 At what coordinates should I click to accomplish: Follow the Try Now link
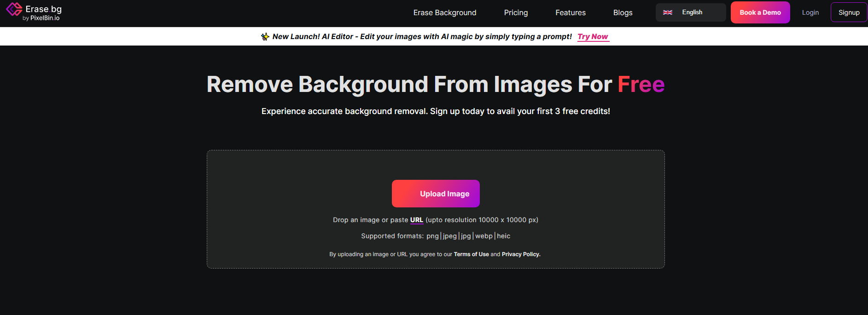point(593,37)
